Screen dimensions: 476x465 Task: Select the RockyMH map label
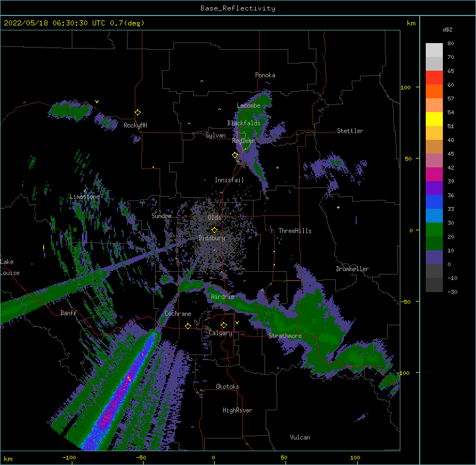tap(135, 125)
